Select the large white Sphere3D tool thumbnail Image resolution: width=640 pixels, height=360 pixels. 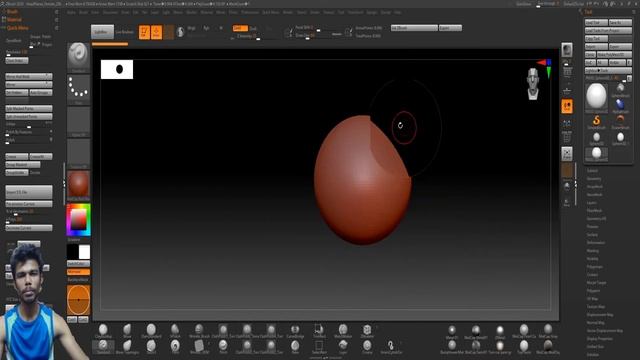tap(596, 96)
